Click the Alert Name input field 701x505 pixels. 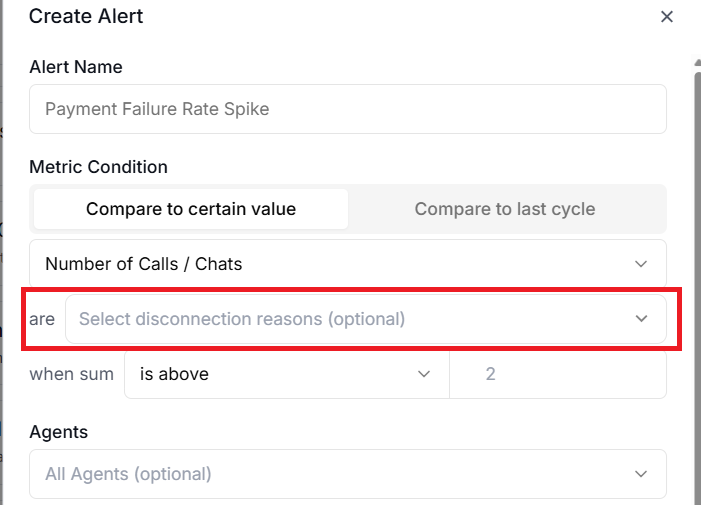[347, 109]
